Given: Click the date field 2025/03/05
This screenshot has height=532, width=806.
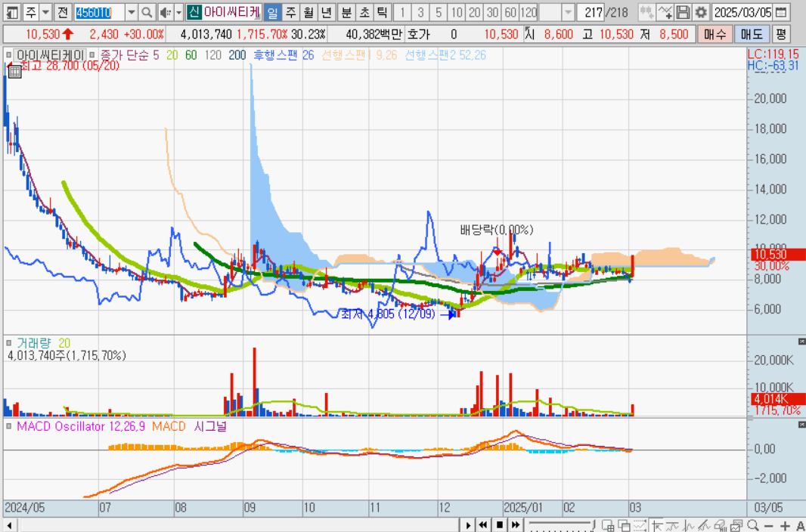Looking at the screenshot, I should (742, 12).
